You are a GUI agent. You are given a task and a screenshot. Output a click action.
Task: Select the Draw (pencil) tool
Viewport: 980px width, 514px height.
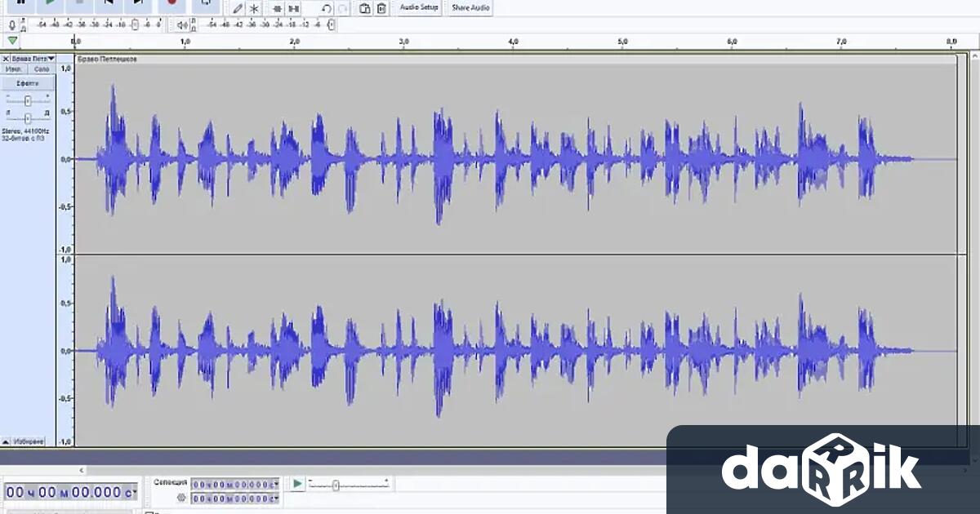(x=238, y=8)
